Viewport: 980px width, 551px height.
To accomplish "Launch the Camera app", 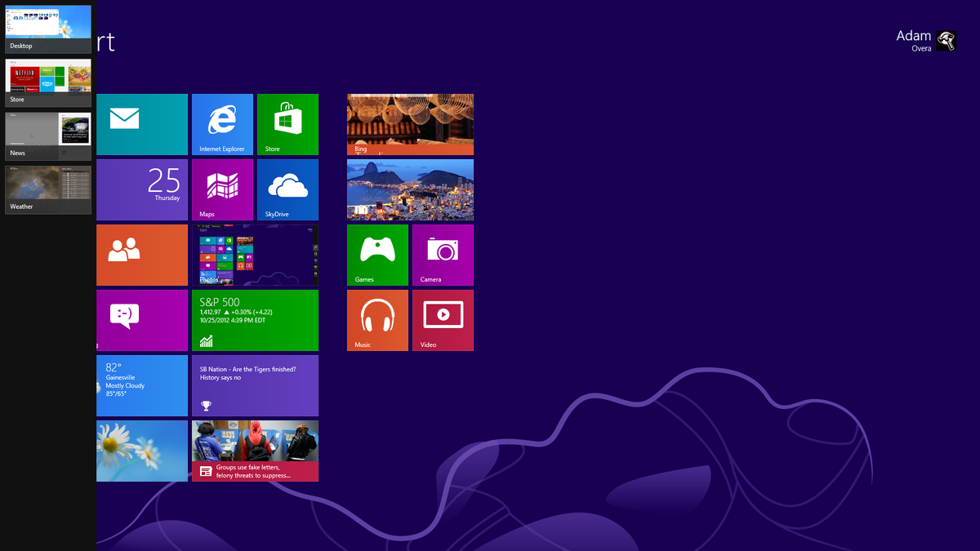I will tap(443, 255).
